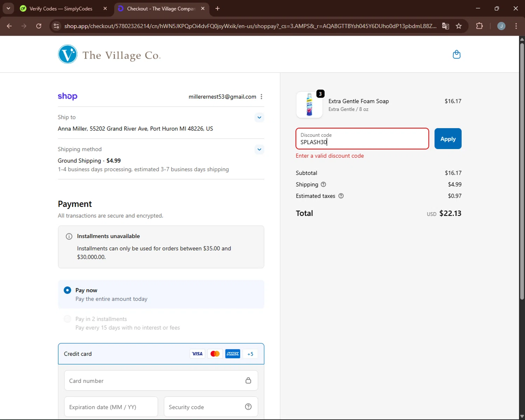The height and width of the screenshot is (420, 525).
Task: Click the Extra Gentle Foam Soap thumbnail
Action: [x=309, y=105]
